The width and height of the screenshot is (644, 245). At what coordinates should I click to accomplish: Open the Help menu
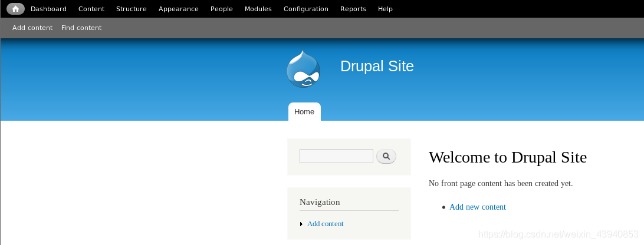pyautogui.click(x=385, y=9)
